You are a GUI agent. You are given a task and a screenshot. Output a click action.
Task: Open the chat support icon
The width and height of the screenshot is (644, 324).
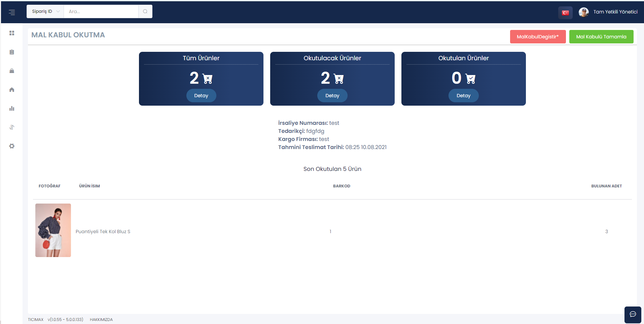pos(633,314)
